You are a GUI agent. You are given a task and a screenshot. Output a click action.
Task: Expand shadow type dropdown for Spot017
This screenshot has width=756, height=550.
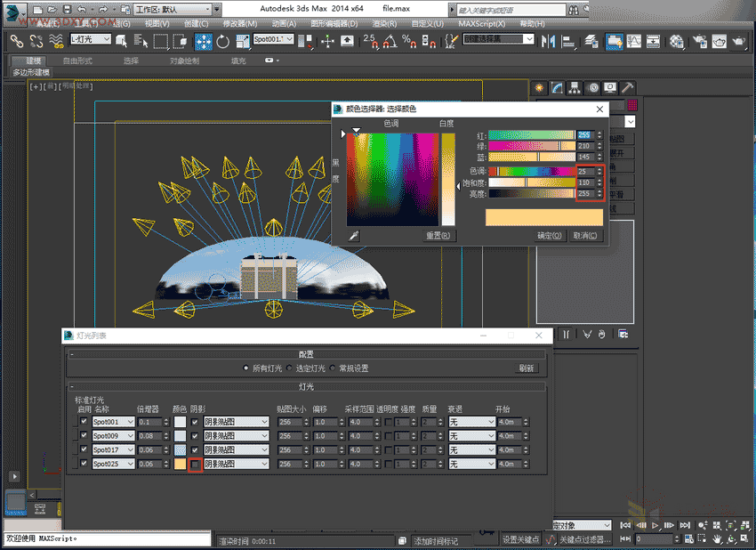click(264, 450)
